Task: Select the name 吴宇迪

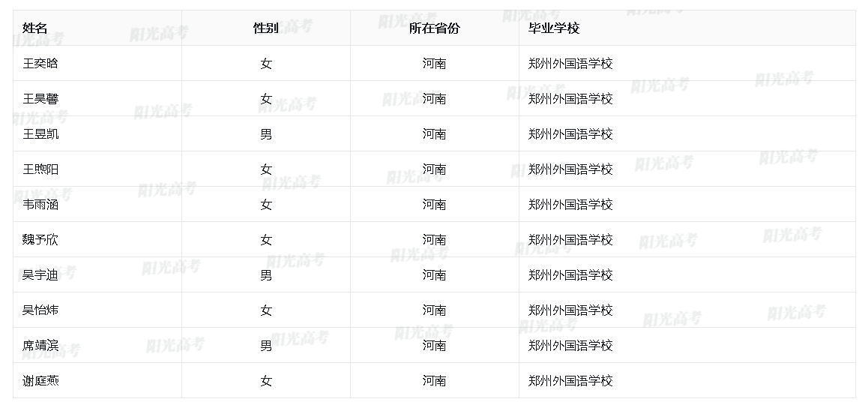Action: pos(40,275)
